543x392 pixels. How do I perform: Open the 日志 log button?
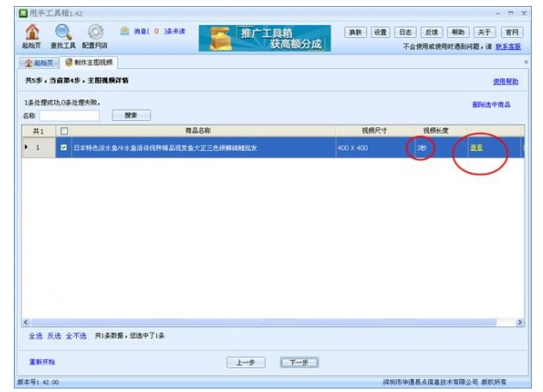click(x=406, y=32)
